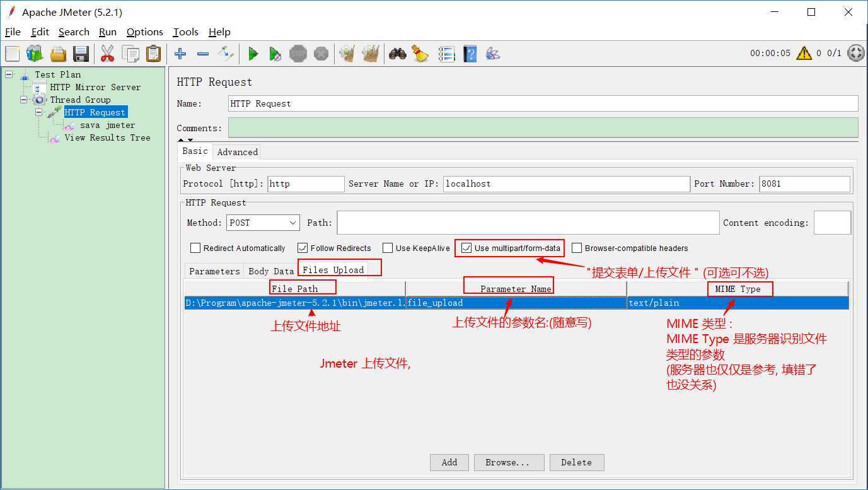Open the Function Helper dialog icon
This screenshot has width=868, height=490.
point(447,54)
